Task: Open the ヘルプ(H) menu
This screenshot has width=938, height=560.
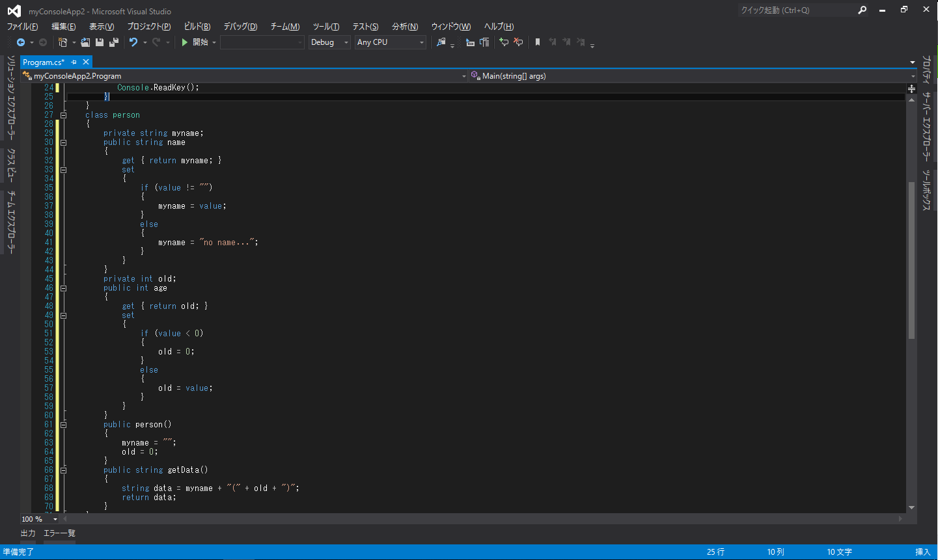Action: point(499,27)
